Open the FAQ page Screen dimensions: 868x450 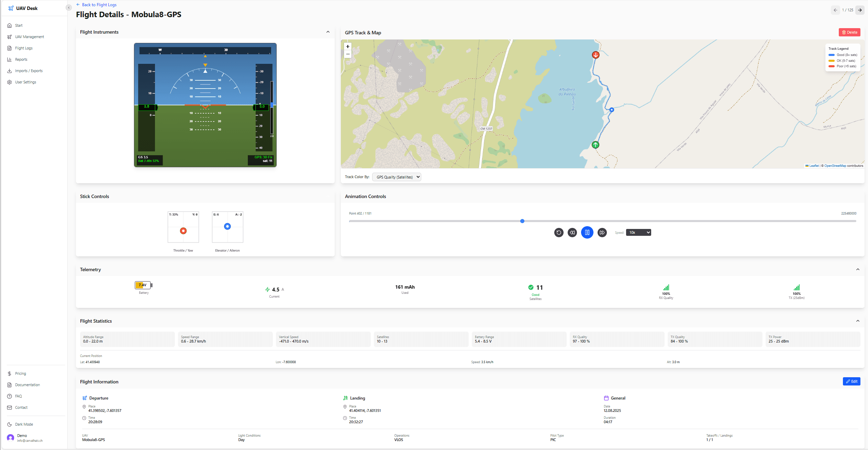[19, 396]
